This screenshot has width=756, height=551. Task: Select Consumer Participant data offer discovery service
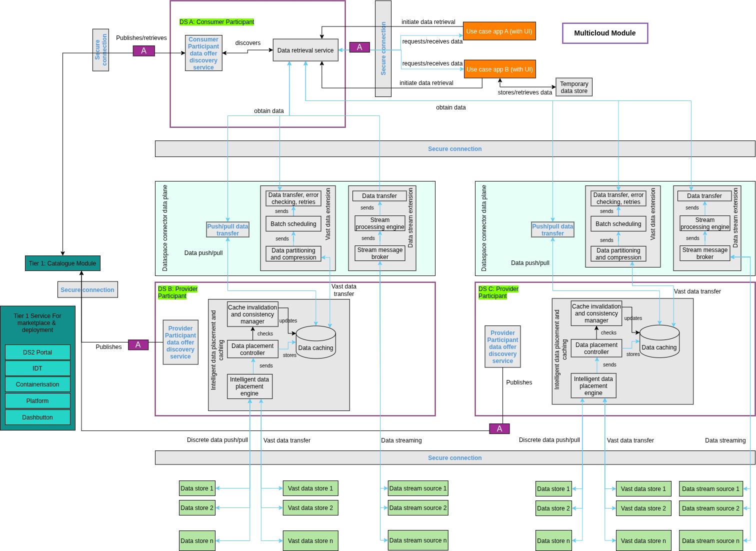coord(203,53)
